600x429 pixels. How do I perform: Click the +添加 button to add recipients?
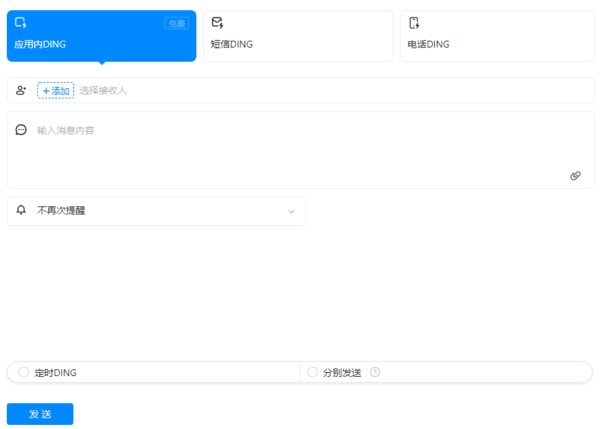[x=55, y=90]
